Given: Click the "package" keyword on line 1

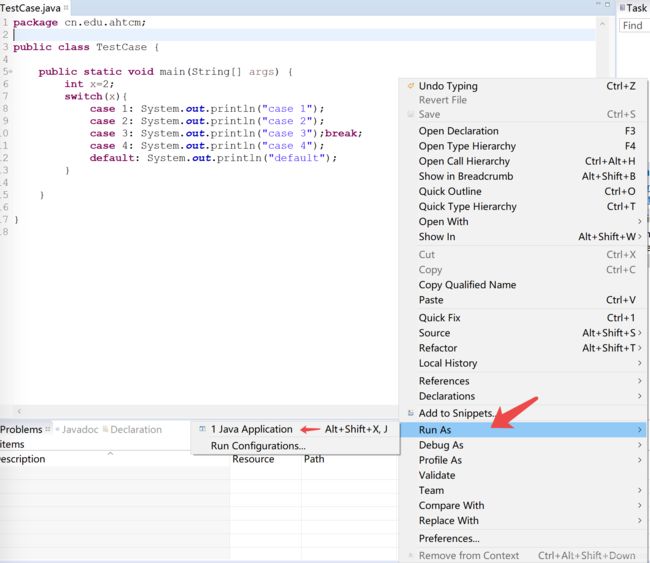Looking at the screenshot, I should [35, 22].
